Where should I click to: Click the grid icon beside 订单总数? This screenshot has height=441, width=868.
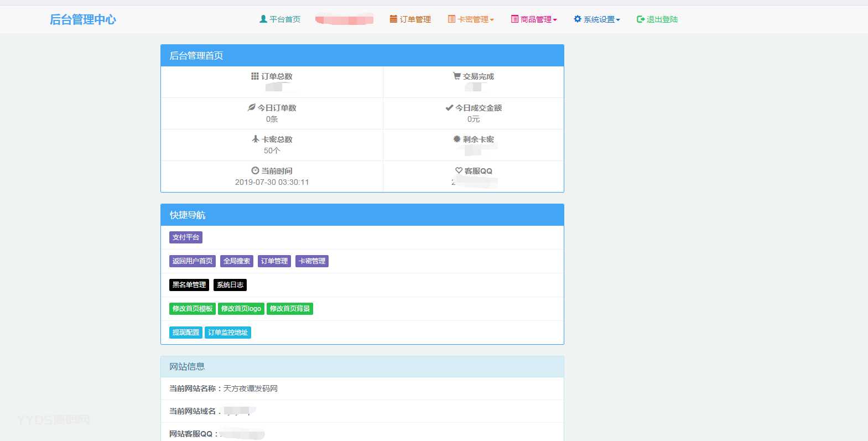pos(254,76)
